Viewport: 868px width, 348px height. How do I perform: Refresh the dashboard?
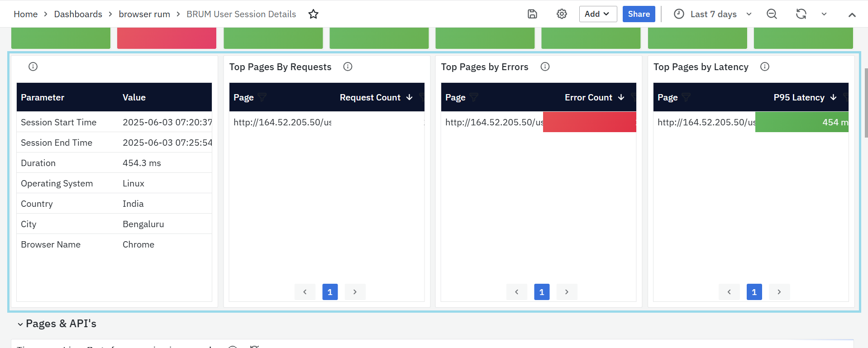pos(801,14)
